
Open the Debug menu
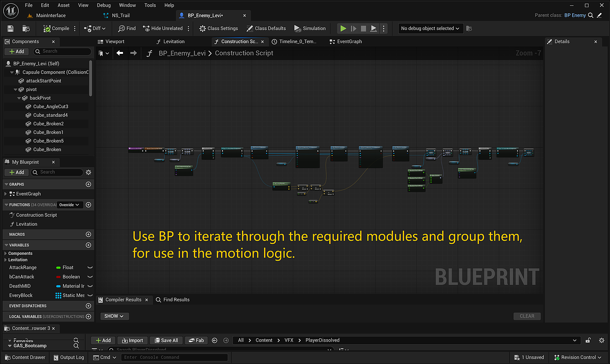[103, 5]
